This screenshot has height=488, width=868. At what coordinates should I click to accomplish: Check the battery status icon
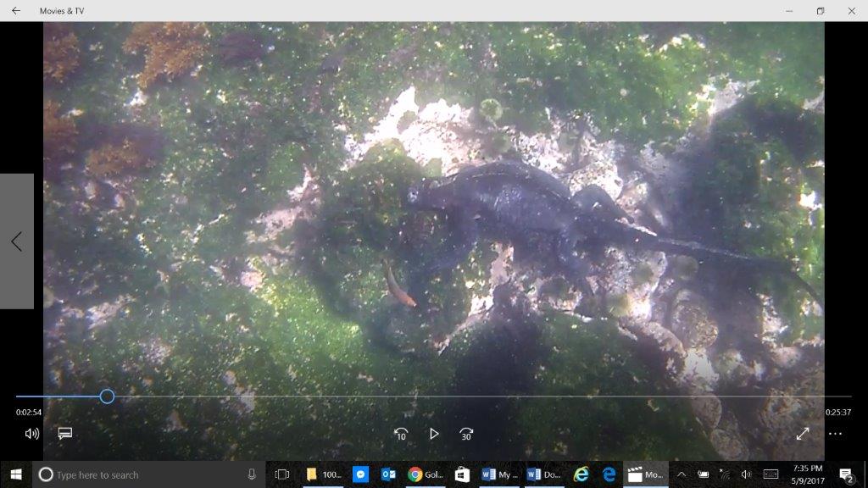click(x=703, y=474)
